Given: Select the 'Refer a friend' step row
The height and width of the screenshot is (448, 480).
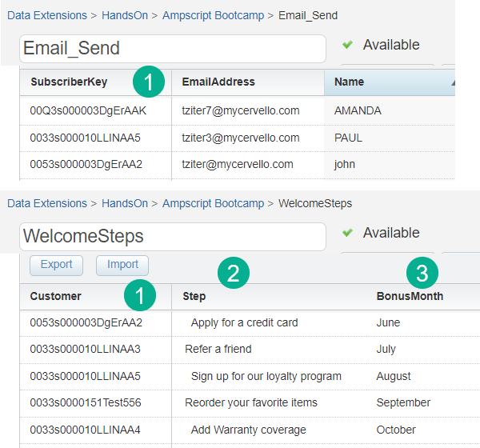Looking at the screenshot, I should pyautogui.click(x=218, y=349).
